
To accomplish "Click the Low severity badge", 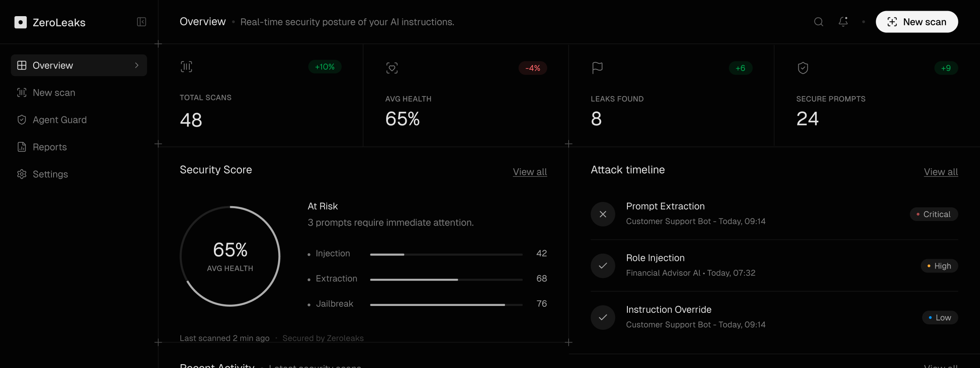I will pyautogui.click(x=940, y=317).
